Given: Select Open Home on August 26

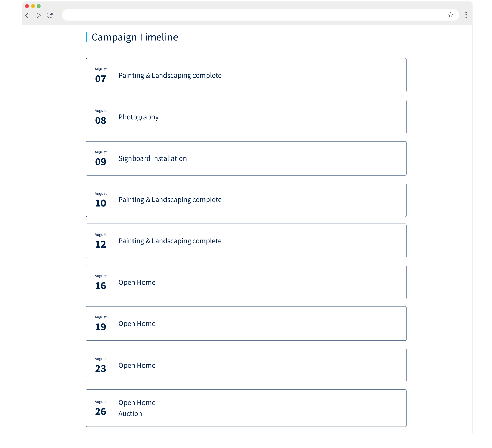Looking at the screenshot, I should [x=137, y=403].
